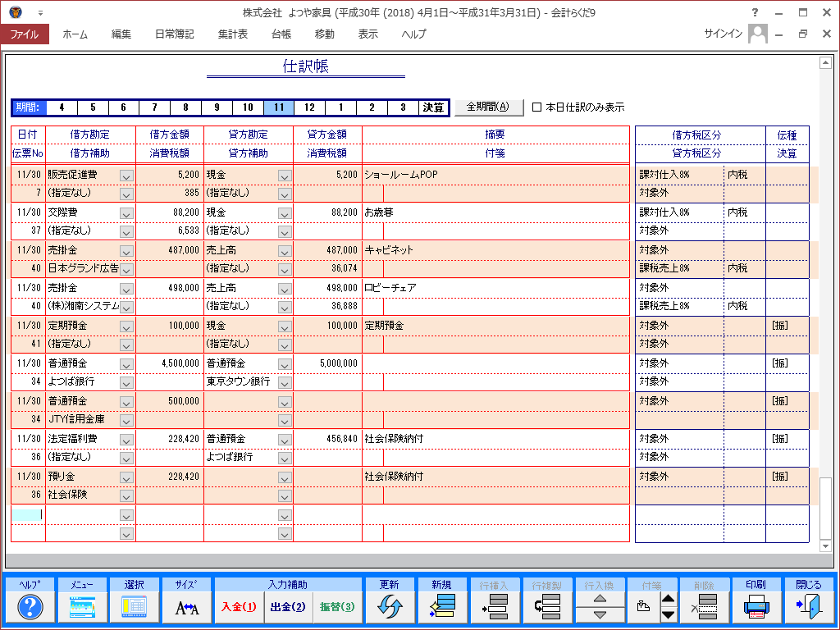Click the 削除 delete row icon
840x630 pixels.
[704, 607]
